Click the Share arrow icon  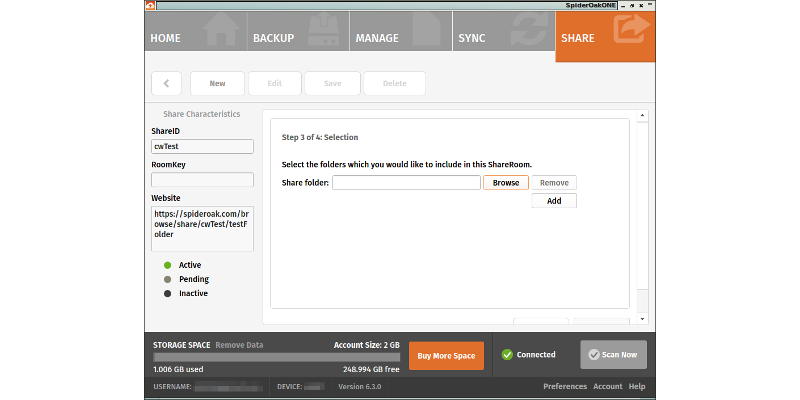tap(632, 30)
